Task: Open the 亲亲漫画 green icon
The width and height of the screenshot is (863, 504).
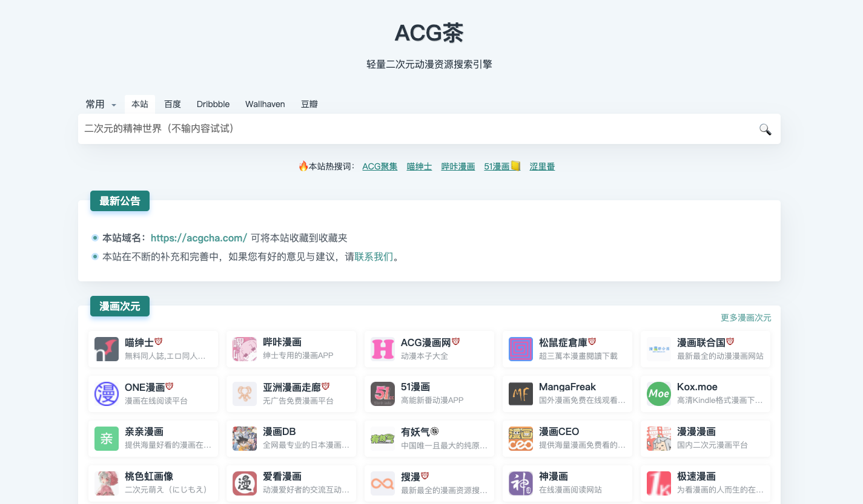Action: point(107,439)
